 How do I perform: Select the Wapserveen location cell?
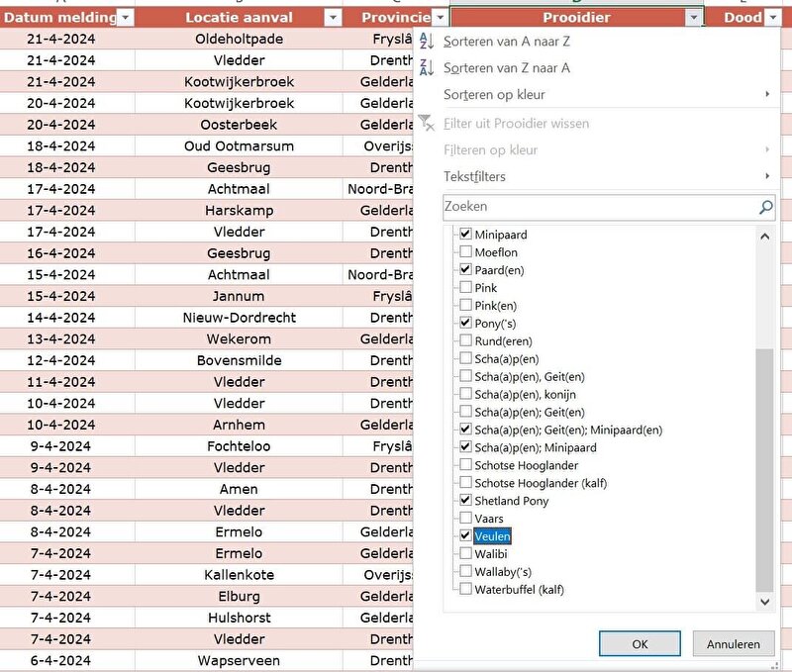tap(239, 660)
